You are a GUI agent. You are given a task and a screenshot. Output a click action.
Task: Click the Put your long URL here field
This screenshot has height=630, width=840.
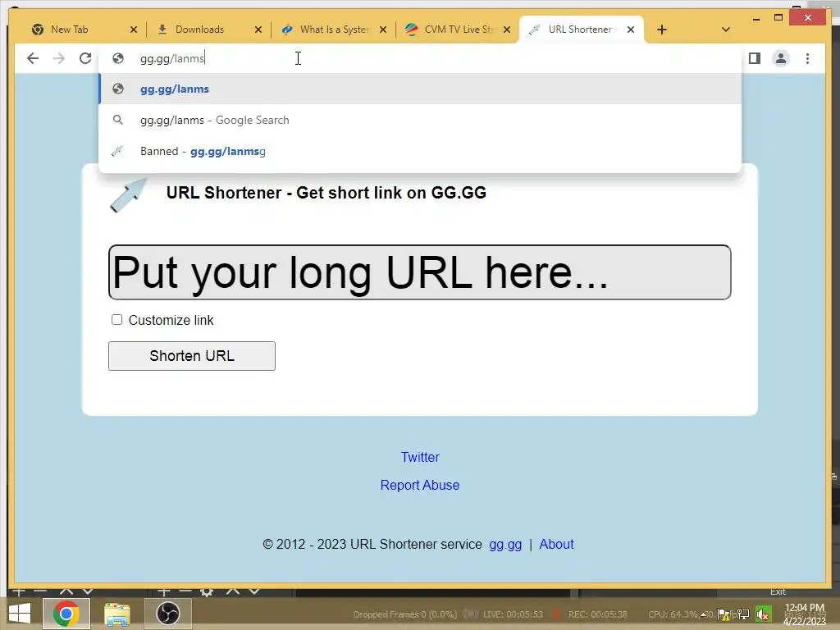(x=419, y=272)
